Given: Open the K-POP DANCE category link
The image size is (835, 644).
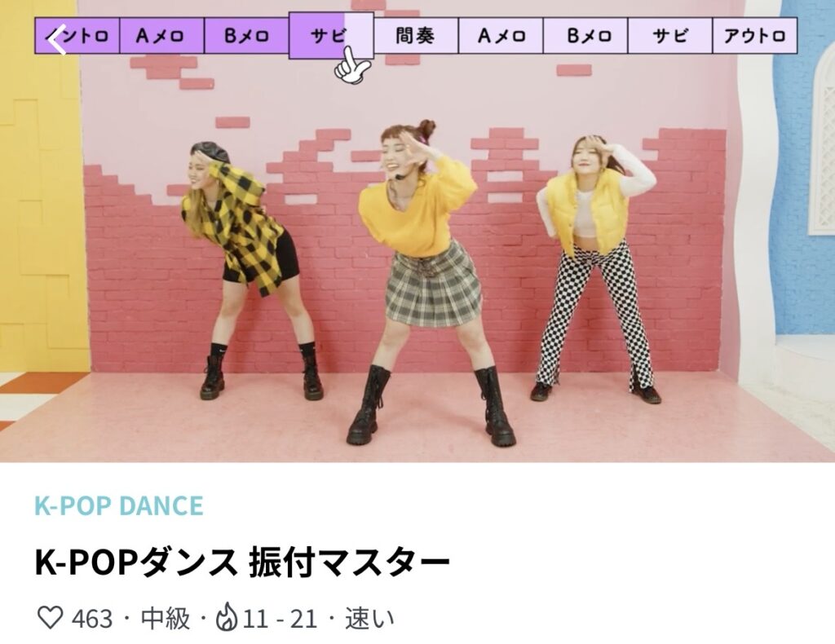Looking at the screenshot, I should (x=119, y=505).
